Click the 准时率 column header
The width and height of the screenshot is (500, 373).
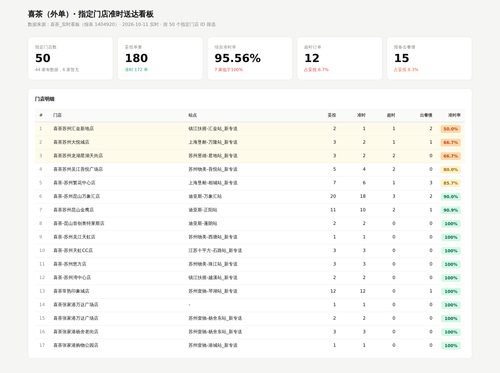click(x=454, y=115)
